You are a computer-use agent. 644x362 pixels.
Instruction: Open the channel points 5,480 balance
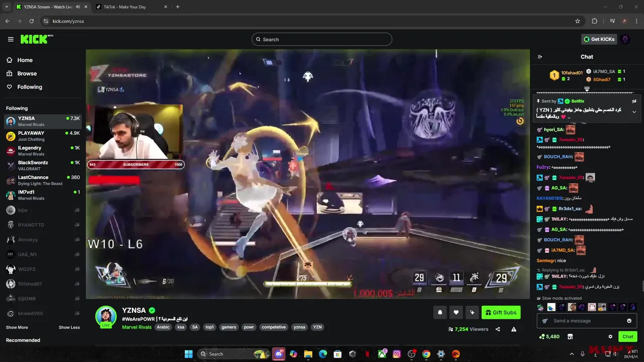tap(549, 336)
